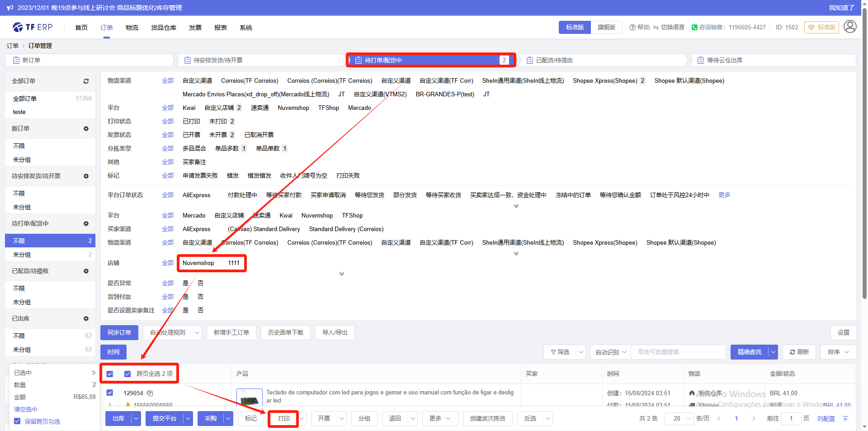The width and height of the screenshot is (868, 431).
Task: Click the 创建波次拣货 button
Action: pyautogui.click(x=488, y=418)
